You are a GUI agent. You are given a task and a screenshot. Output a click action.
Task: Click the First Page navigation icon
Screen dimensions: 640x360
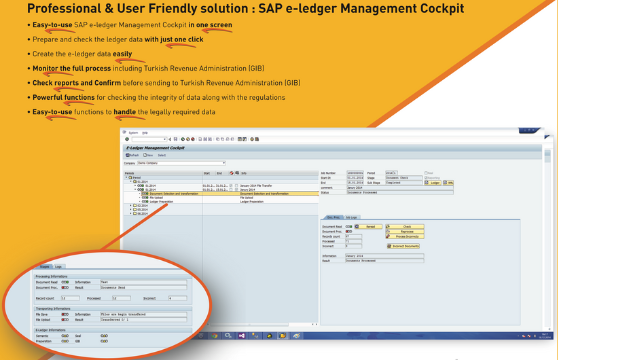pyautogui.click(x=218, y=139)
